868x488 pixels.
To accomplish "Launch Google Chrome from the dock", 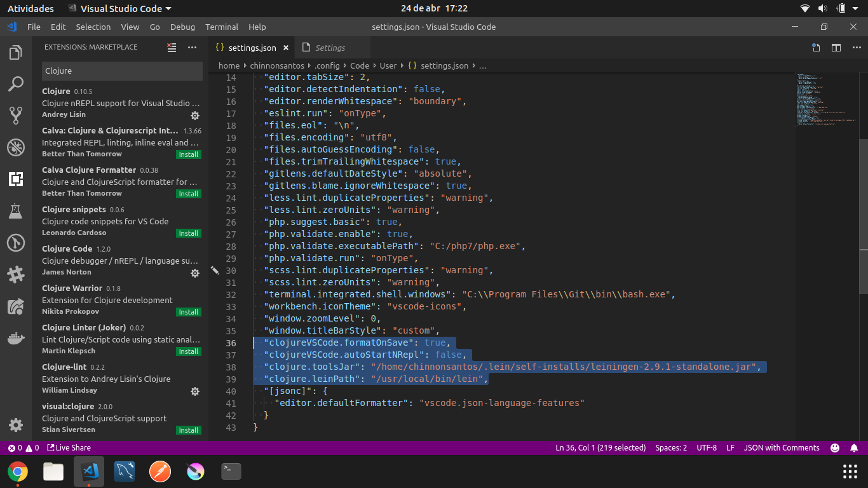I will tap(18, 471).
